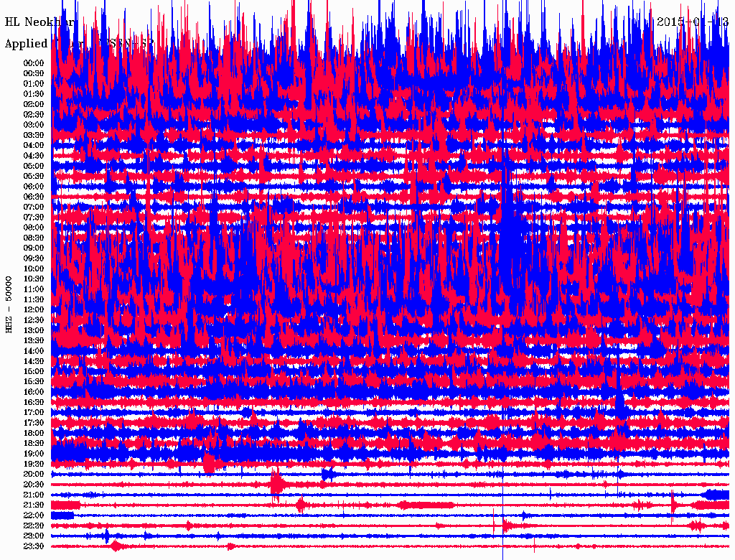This screenshot has width=735, height=560.
Task: Select the 04:30 time label
Action: [34, 156]
